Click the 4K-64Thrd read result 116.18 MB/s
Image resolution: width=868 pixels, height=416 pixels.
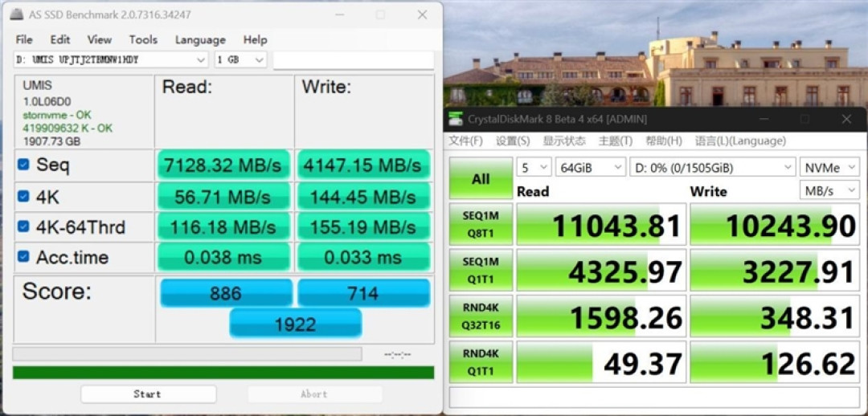[224, 226]
